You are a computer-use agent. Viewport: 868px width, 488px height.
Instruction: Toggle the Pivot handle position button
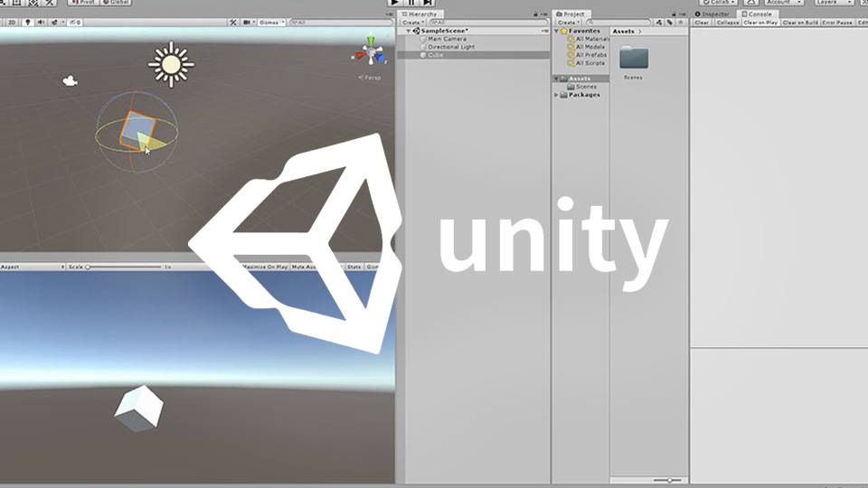pos(83,2)
